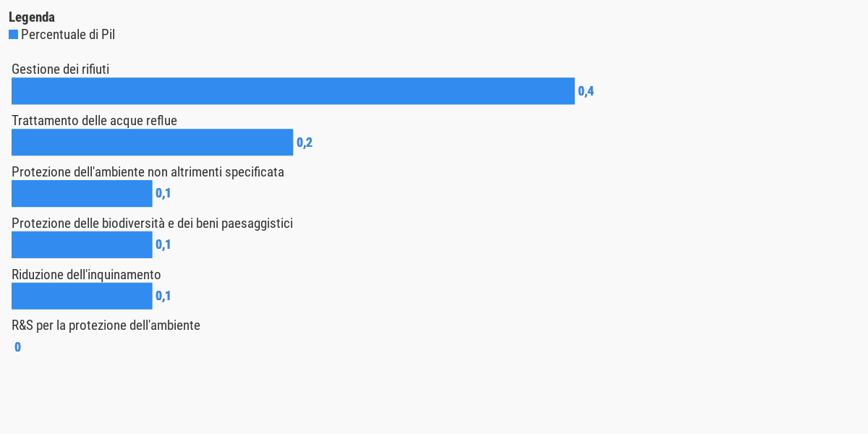Select the Trattamento delle acque reflue label
Viewport: 868px width, 434px height.
tap(94, 121)
